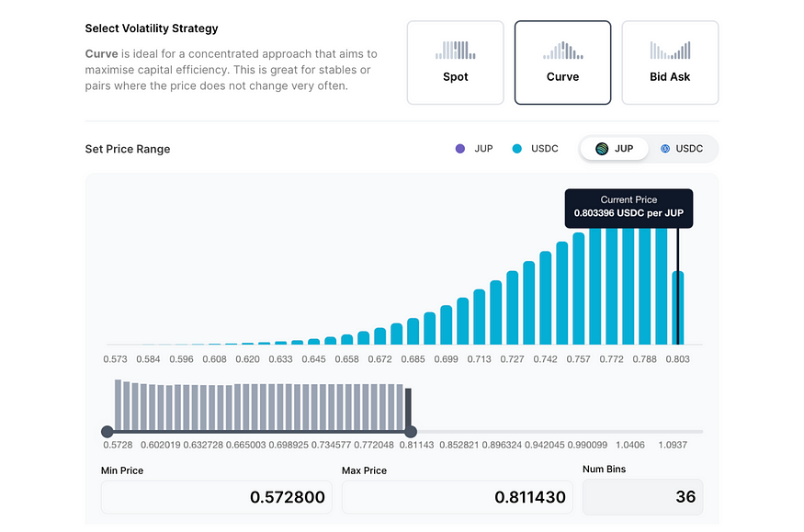Screen dimensions: 804x532
Task: Click the blue USDC legend dot
Action: [x=516, y=149]
